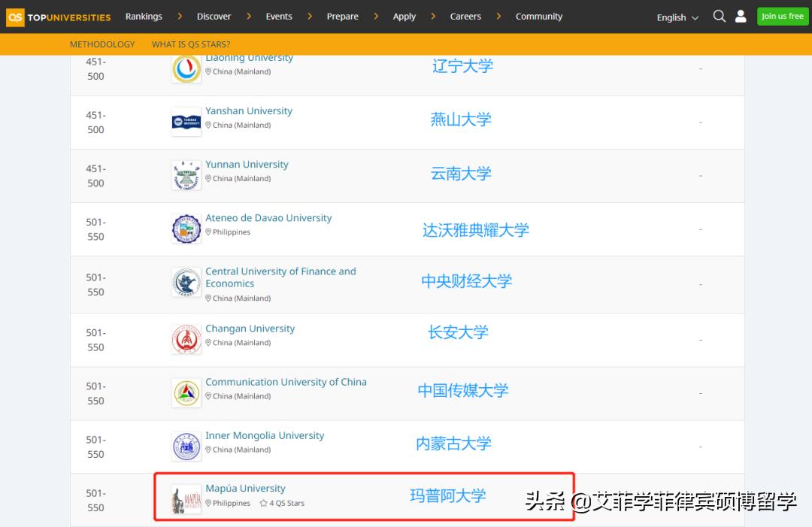Toggle the star next to 4 QS Stars

click(x=262, y=502)
